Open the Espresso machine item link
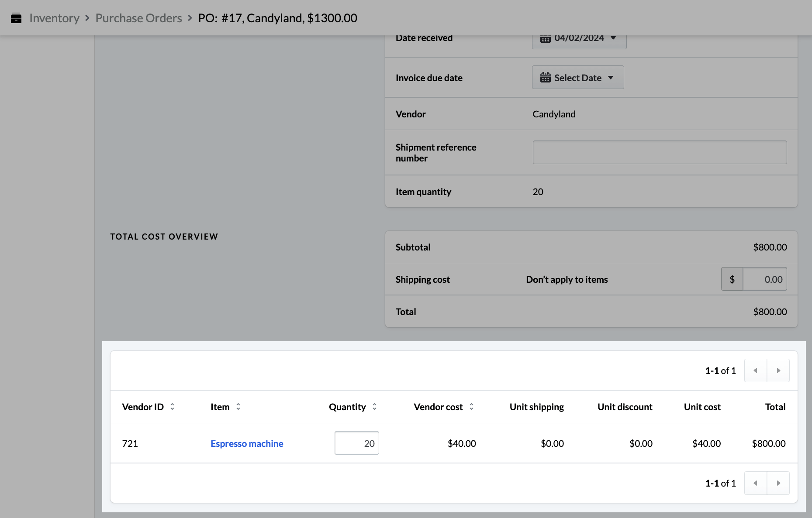The height and width of the screenshot is (518, 812). coord(247,443)
